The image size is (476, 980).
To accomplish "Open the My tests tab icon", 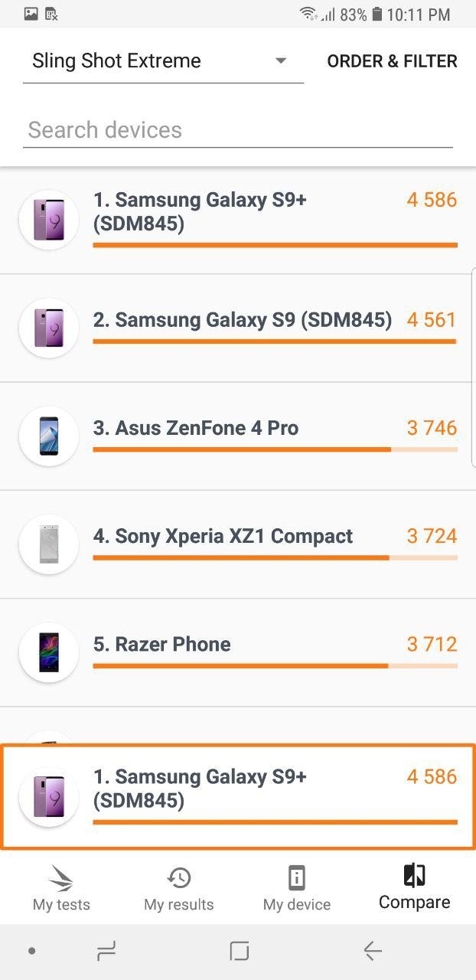I will coord(61,877).
